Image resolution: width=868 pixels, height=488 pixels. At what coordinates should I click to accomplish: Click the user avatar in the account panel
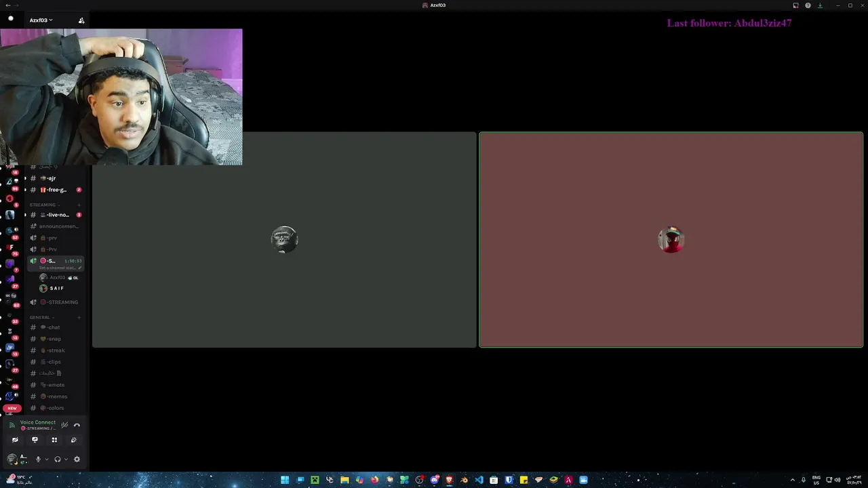(12, 459)
